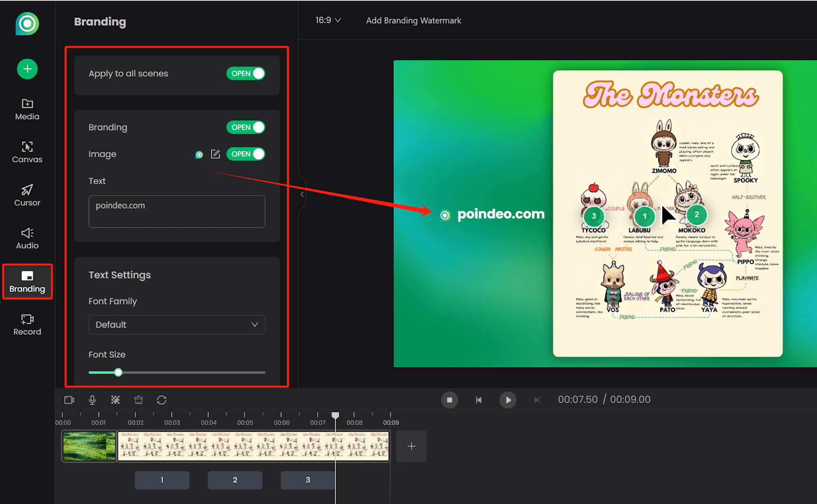
Task: Click the branding logo image thumbnail
Action: [199, 155]
